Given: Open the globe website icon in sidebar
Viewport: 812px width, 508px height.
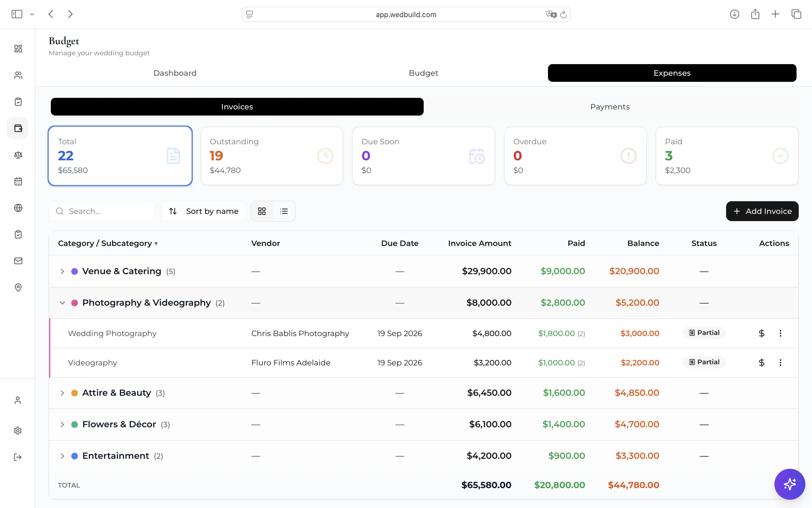Looking at the screenshot, I should click(x=18, y=208).
